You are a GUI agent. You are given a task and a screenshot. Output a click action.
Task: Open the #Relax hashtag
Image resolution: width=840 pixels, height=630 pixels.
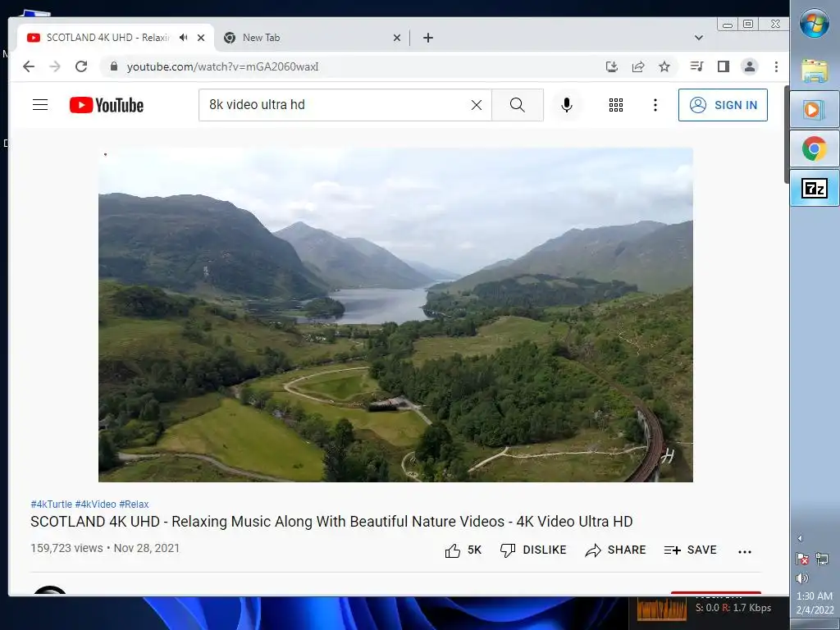[134, 504]
